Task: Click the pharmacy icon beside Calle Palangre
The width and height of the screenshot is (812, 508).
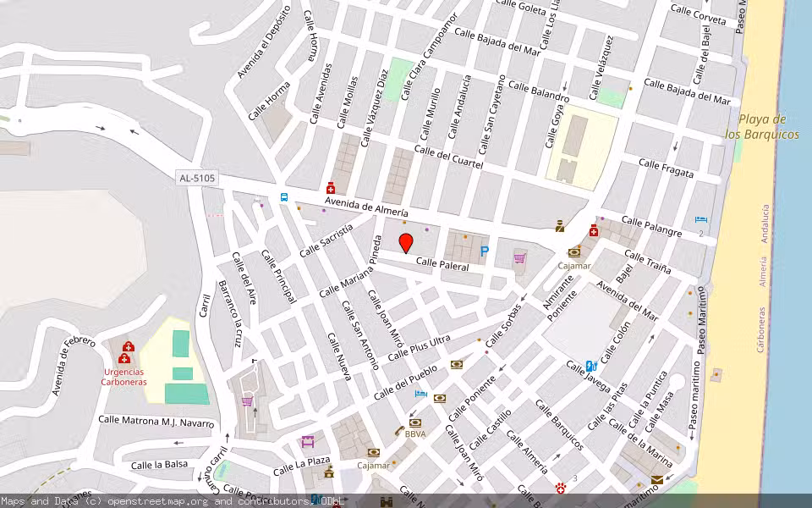Action: [594, 230]
